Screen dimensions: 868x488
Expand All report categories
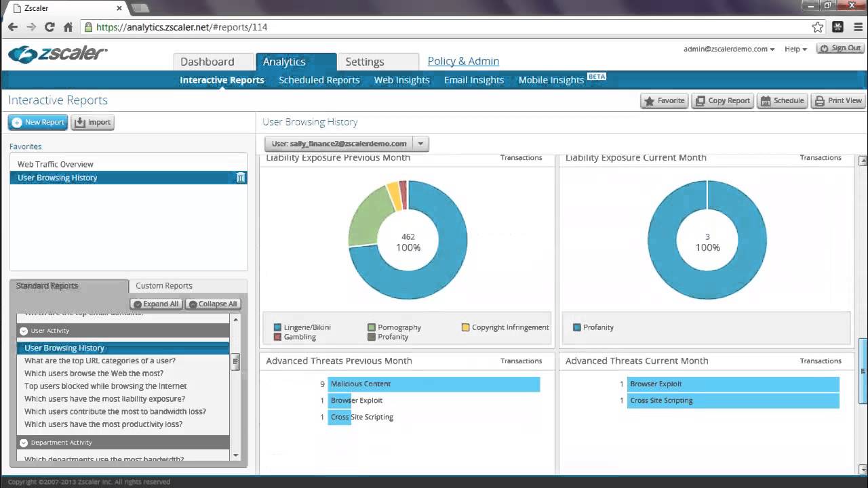[156, 304]
